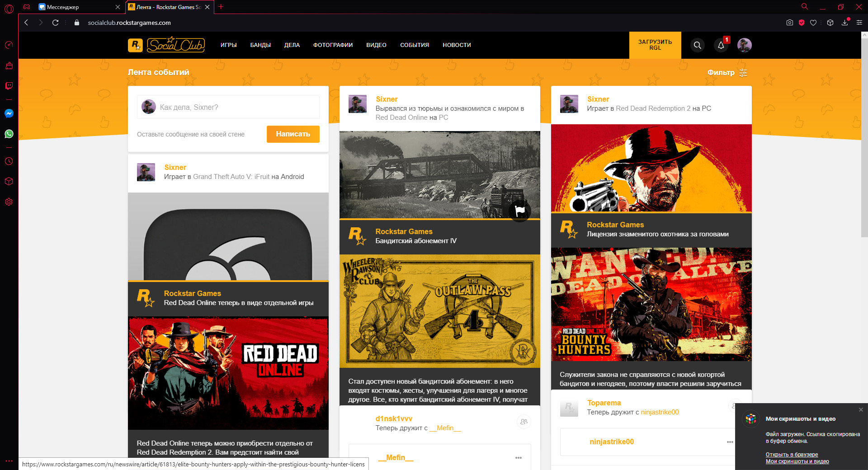Open the GX Corner gamepad icon in tab bar
This screenshot has height=470, width=868.
pyautogui.click(x=27, y=7)
